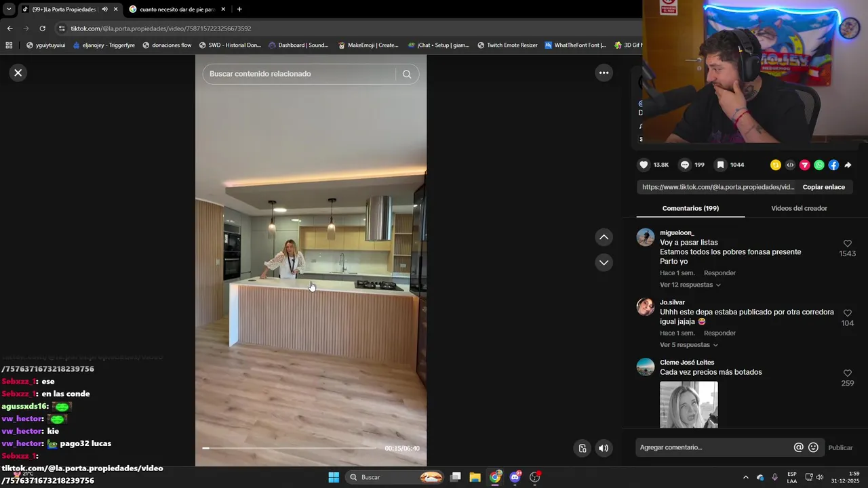Open more share options arrow
Screen dimensions: 868x488
coord(848,165)
